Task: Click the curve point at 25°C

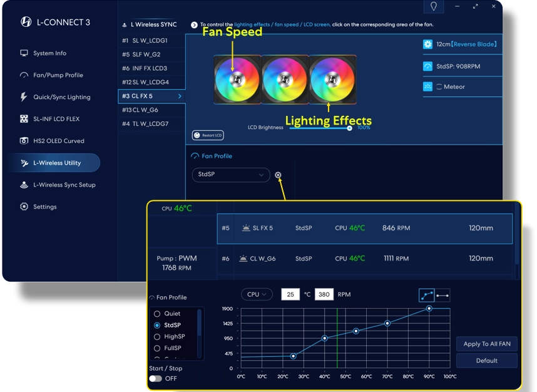Action: tap(293, 356)
